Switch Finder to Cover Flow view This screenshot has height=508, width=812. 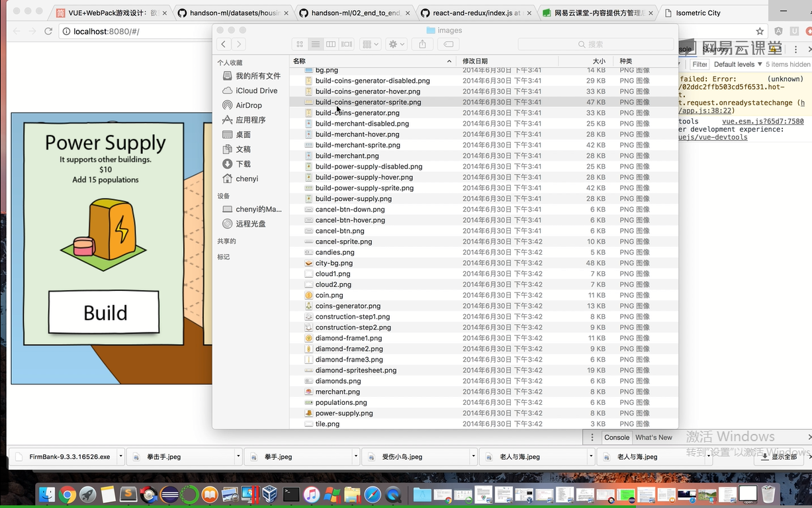[x=347, y=44]
